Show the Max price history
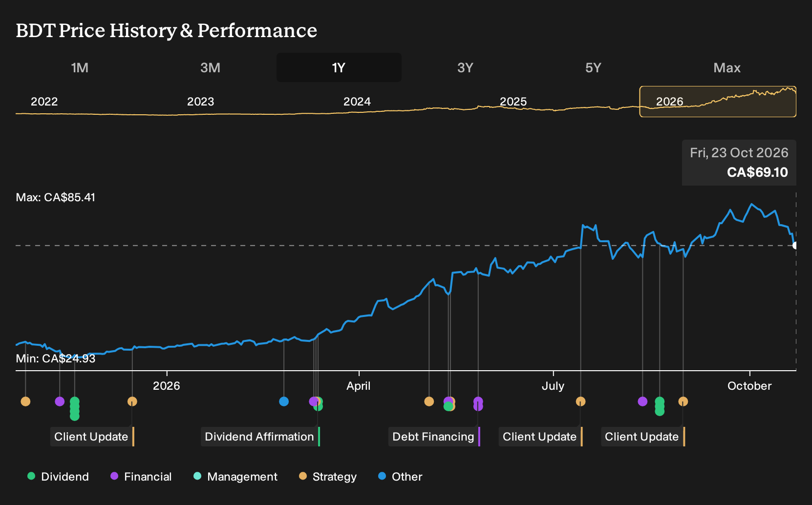Screen dimensions: 812x505 (x=727, y=67)
